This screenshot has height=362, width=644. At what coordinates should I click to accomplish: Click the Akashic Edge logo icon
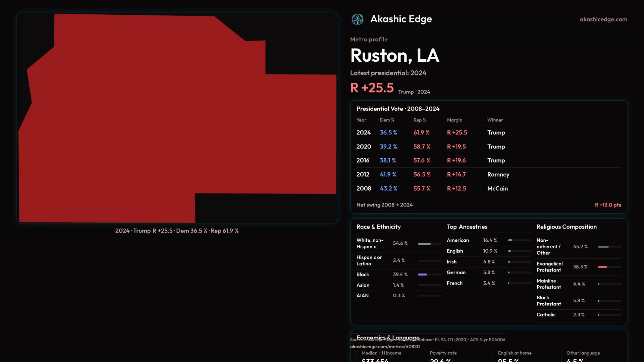click(x=357, y=19)
